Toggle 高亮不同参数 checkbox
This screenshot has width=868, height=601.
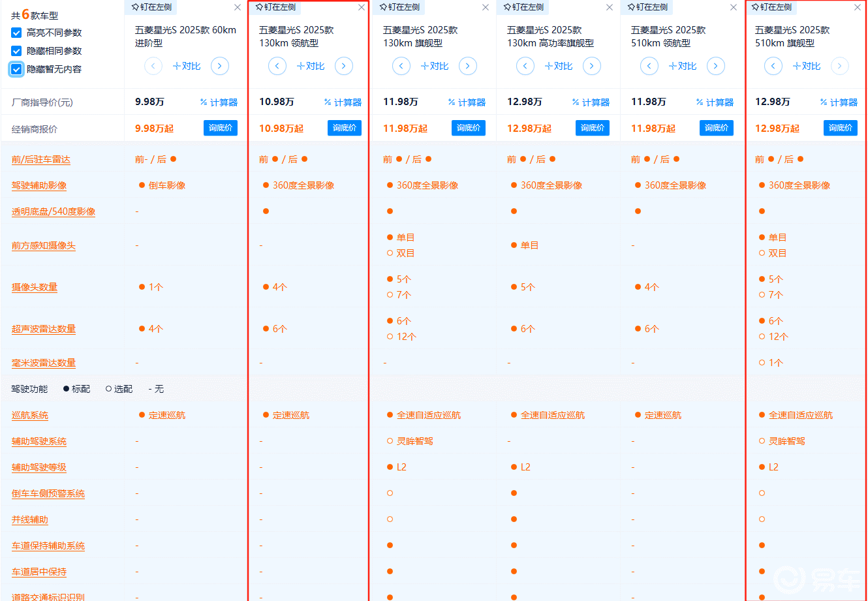[16, 33]
